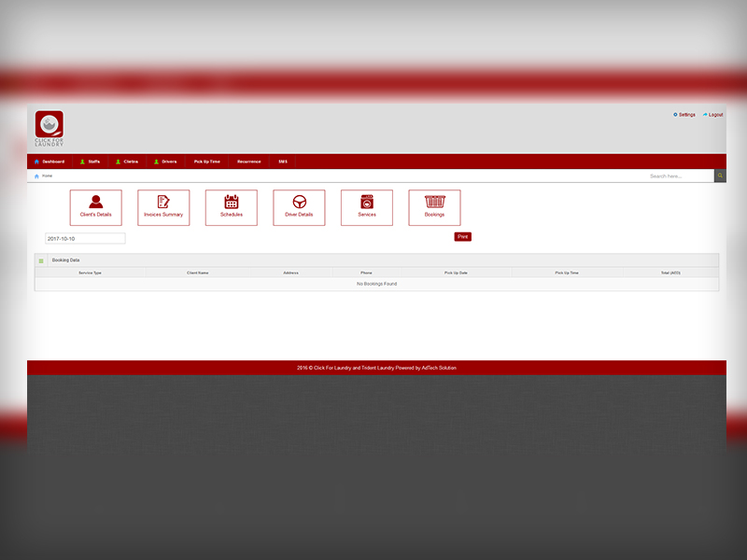Screen dimensions: 747x560
Task: Select Pick Up Time in the navigation bar
Action: (206, 161)
